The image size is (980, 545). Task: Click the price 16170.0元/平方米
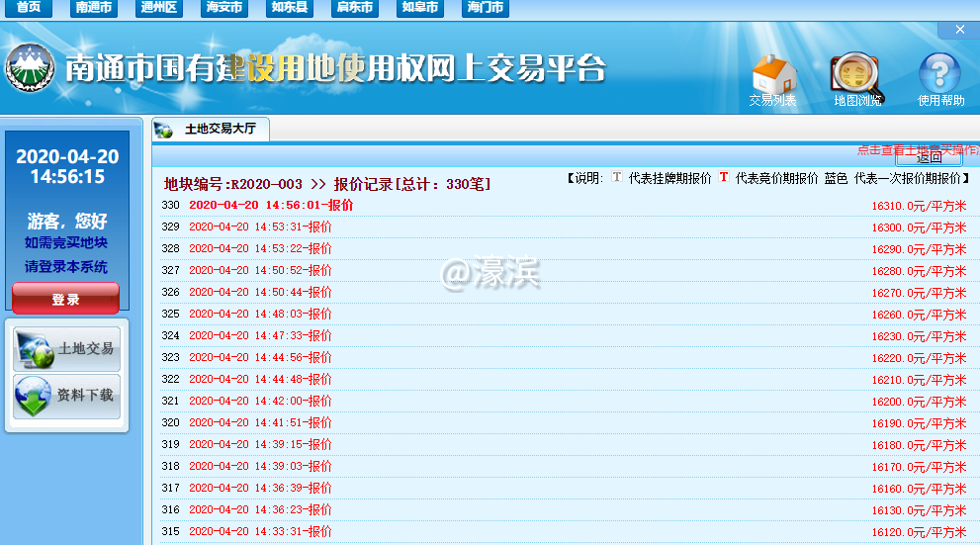[920, 468]
